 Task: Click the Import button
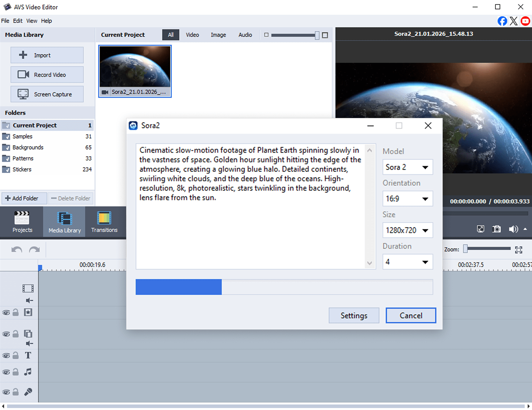pos(47,55)
